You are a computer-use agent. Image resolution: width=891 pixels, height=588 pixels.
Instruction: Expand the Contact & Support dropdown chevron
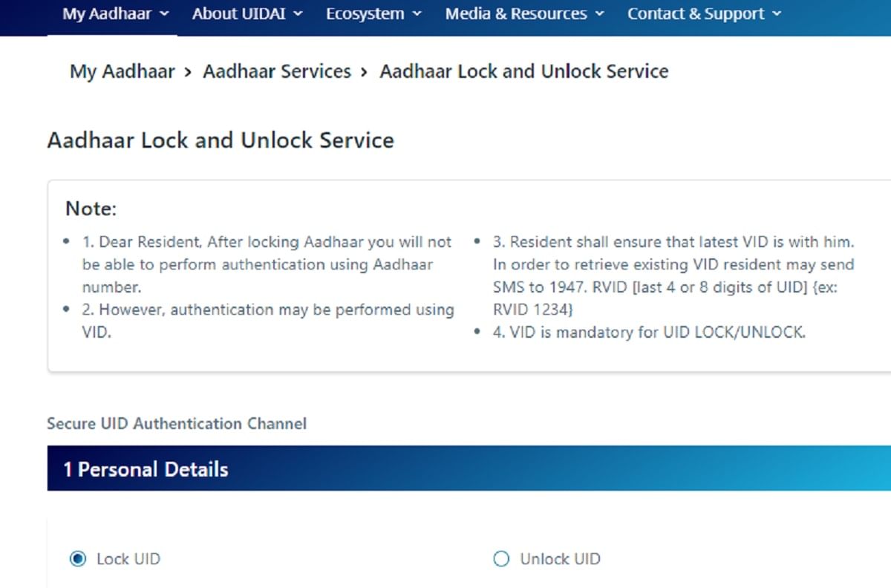(x=777, y=13)
